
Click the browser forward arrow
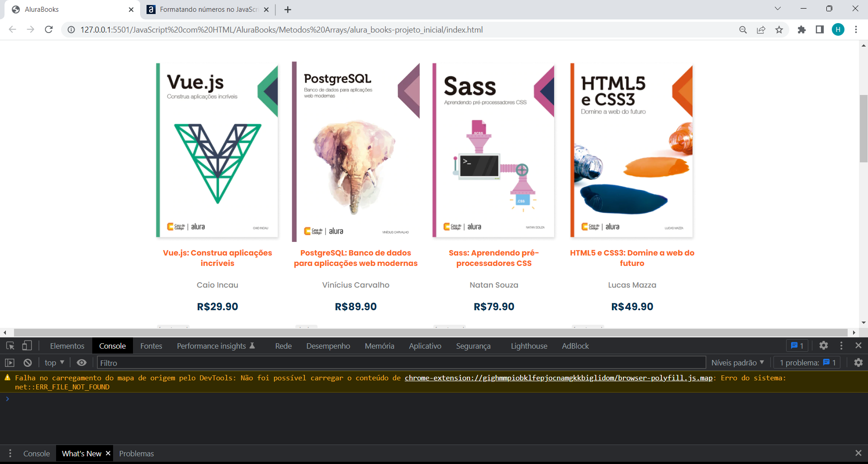pos(30,29)
